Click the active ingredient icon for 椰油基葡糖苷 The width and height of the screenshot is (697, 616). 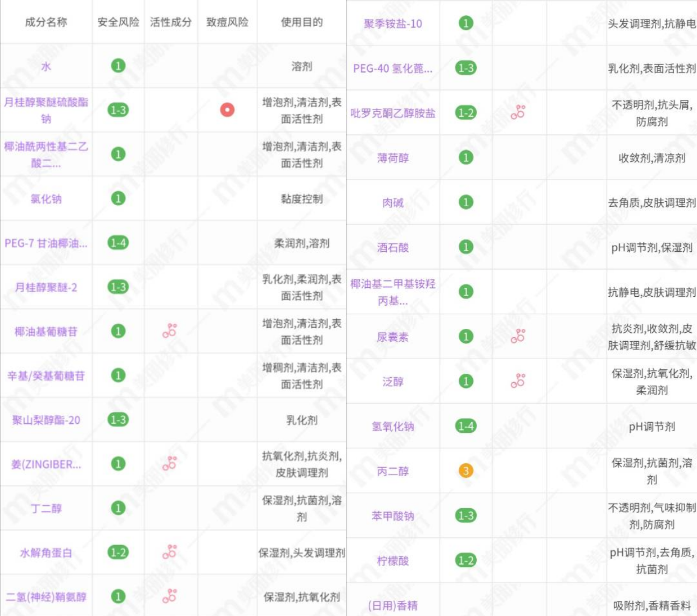170,330
